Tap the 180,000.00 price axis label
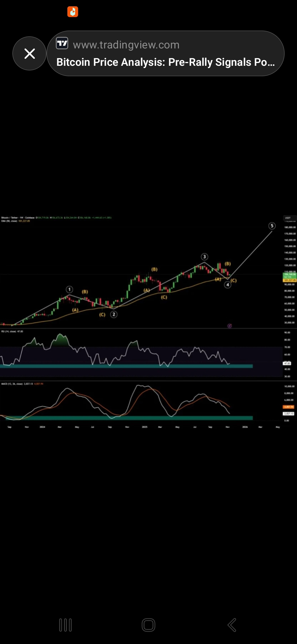This screenshot has width=297, height=644. (x=290, y=227)
